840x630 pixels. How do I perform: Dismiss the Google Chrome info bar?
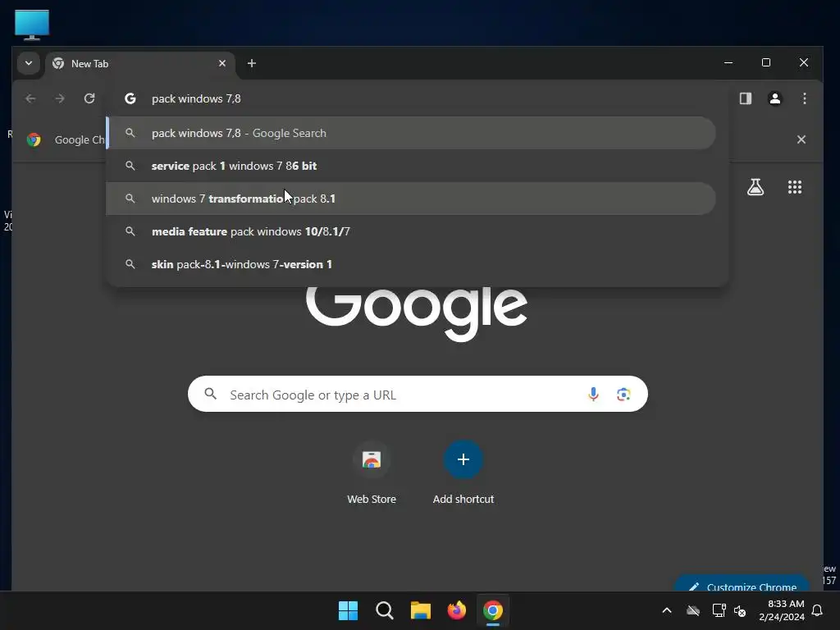pos(801,139)
